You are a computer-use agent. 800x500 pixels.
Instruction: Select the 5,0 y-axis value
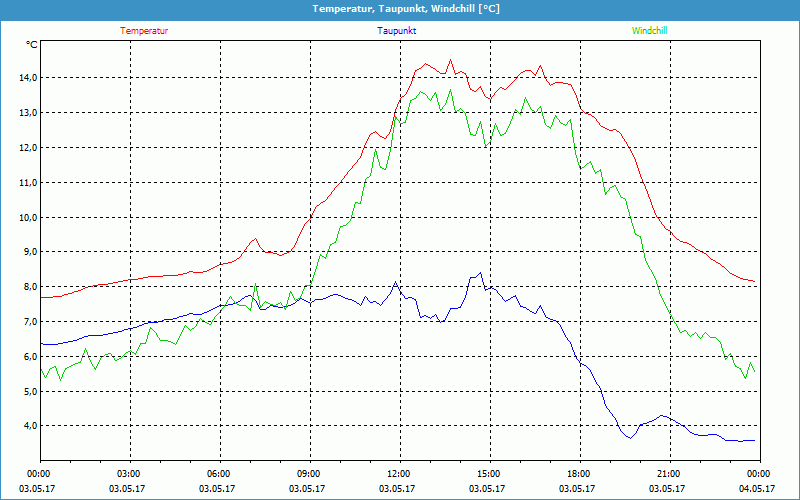(30, 391)
